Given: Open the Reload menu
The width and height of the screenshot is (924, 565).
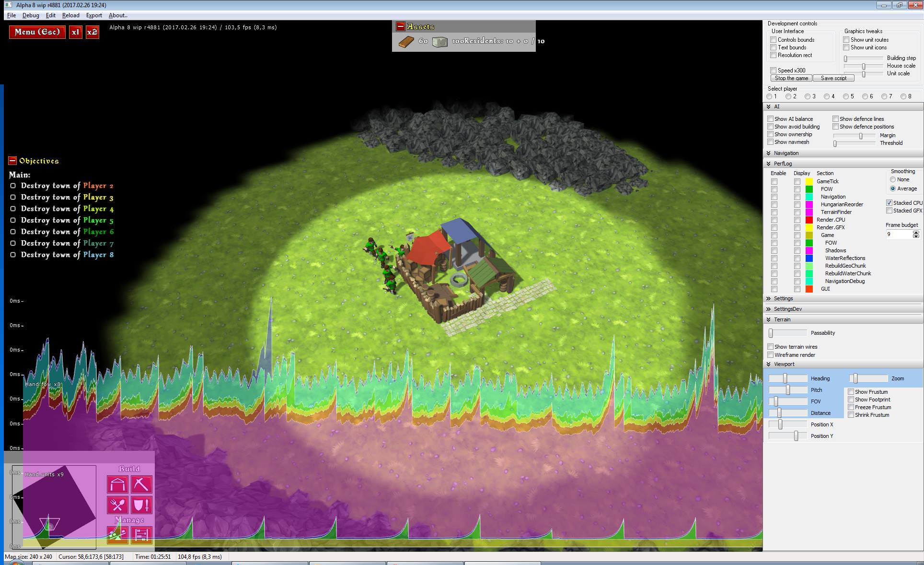Looking at the screenshot, I should (x=70, y=15).
